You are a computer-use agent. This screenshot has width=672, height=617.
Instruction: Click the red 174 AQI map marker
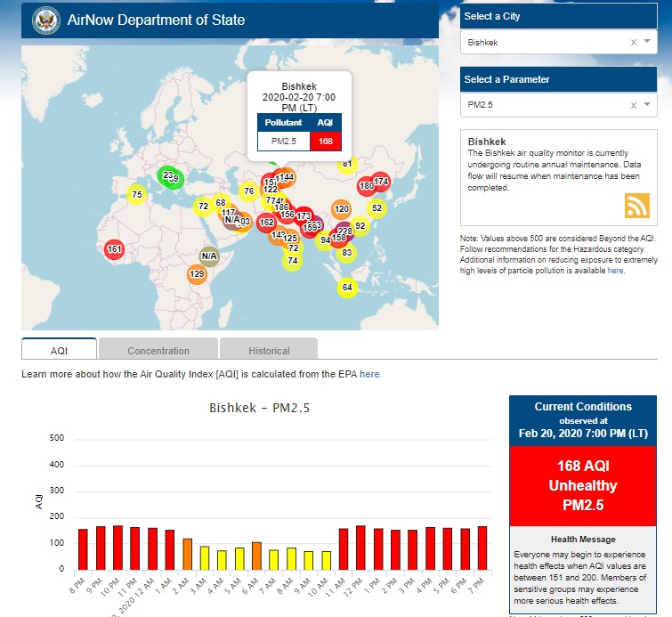tap(381, 182)
